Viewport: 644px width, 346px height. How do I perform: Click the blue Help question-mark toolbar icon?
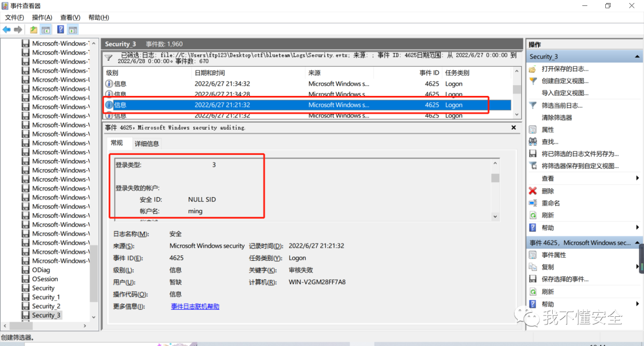(60, 30)
